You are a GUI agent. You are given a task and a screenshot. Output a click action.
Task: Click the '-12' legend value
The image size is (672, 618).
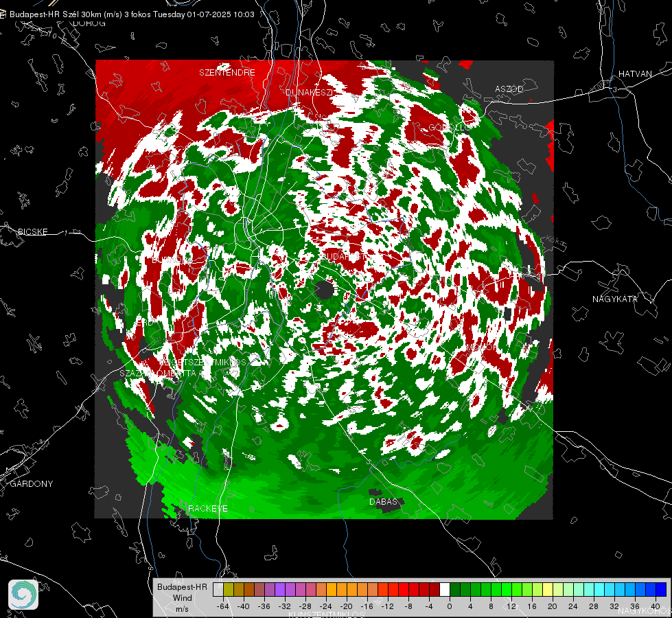point(388,606)
